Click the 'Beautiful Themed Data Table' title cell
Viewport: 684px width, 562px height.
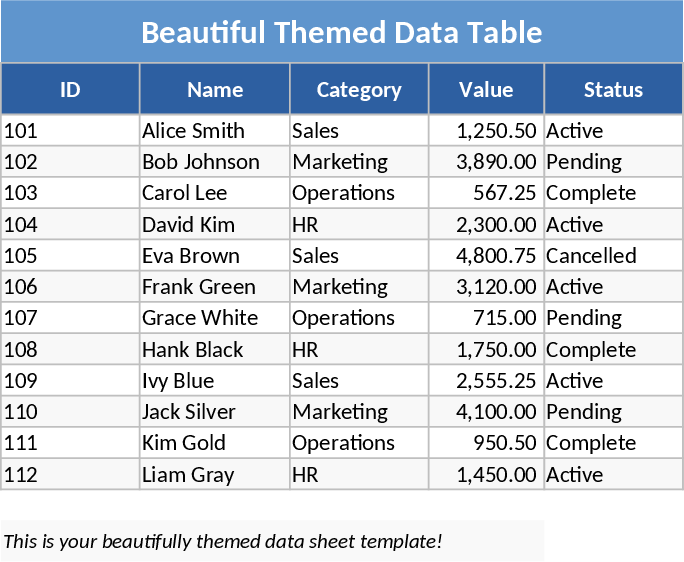342,32
